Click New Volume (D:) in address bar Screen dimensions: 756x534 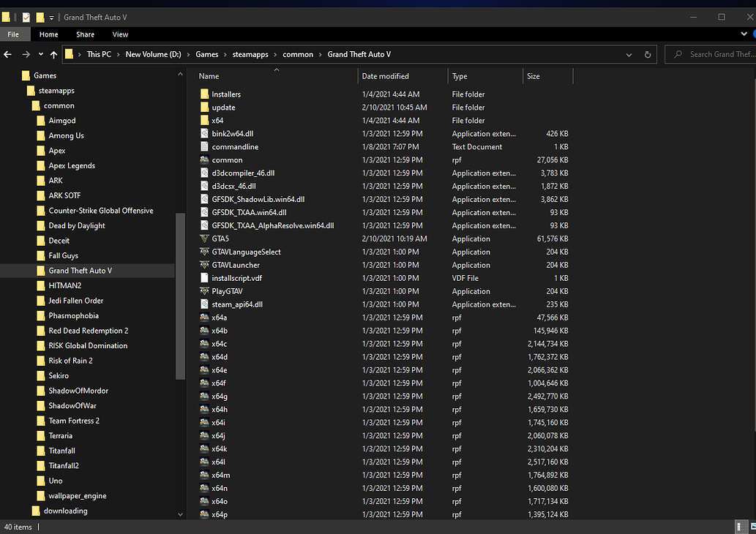[153, 54]
